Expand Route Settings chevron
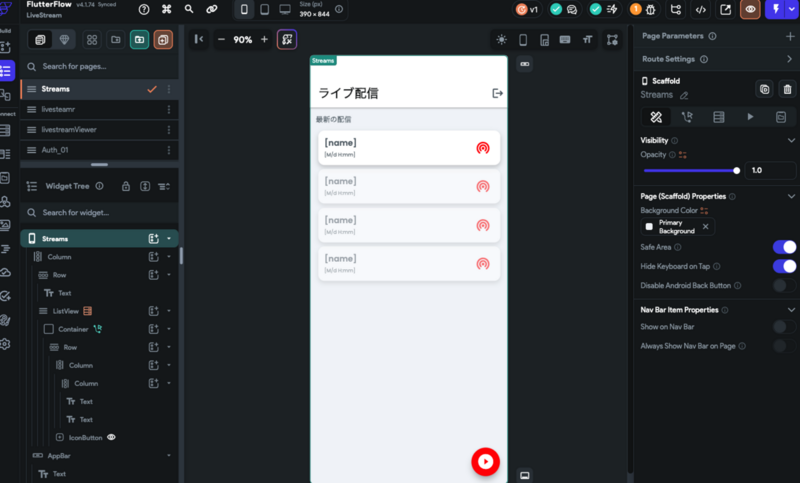800x483 pixels. 790,59
